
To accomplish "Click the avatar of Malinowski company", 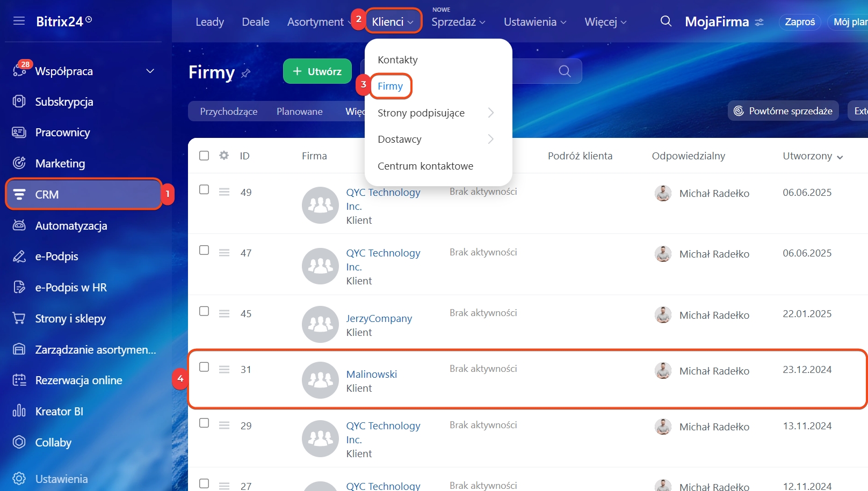I will [x=320, y=380].
